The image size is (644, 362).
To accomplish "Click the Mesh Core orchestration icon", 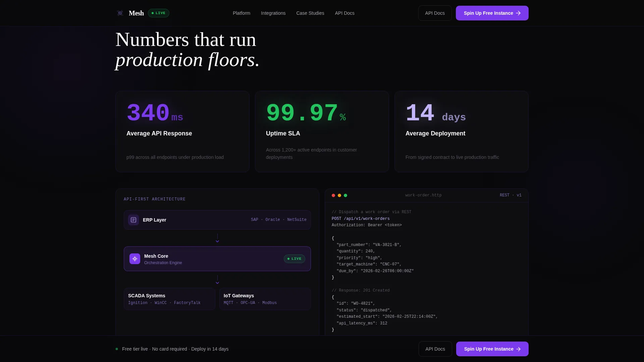I will coord(135,259).
